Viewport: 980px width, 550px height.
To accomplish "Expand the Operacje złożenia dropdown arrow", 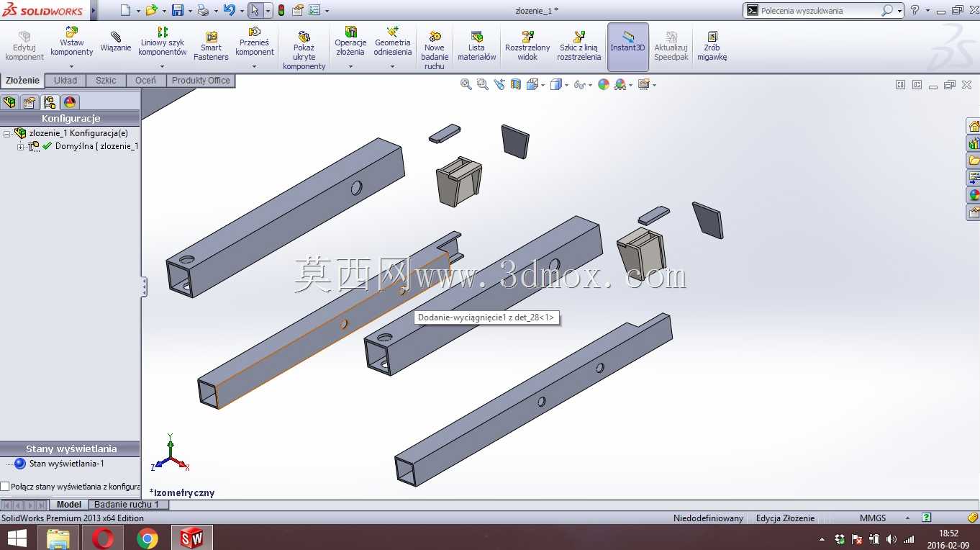I will pos(350,66).
